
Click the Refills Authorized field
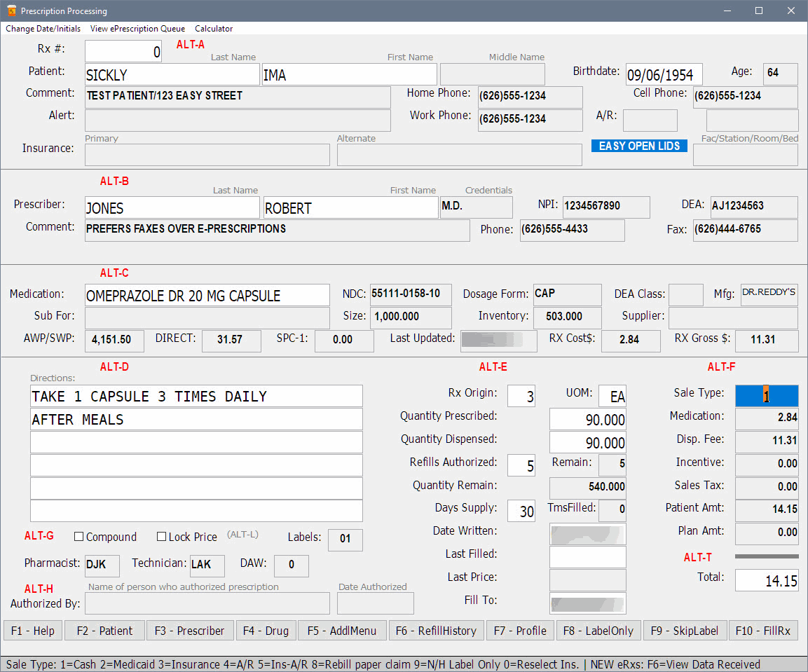point(521,465)
